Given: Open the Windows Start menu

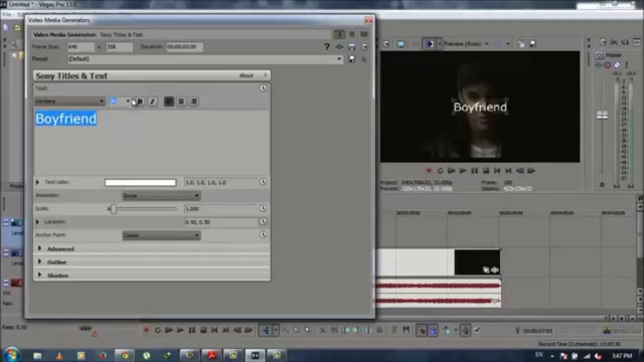Looking at the screenshot, I should tap(11, 355).
